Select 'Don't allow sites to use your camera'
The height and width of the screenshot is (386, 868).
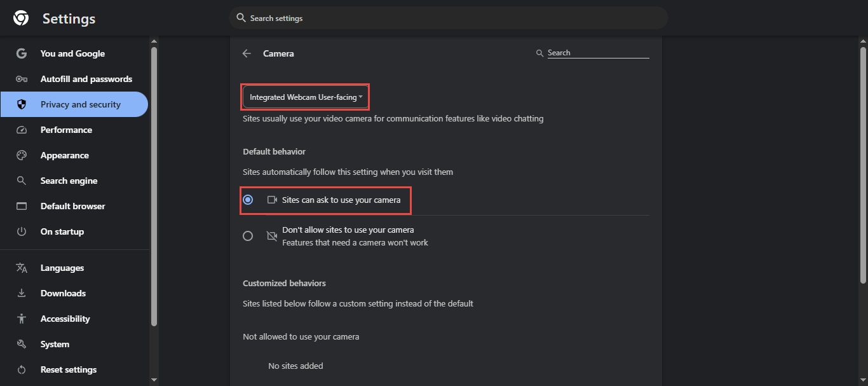[248, 236]
